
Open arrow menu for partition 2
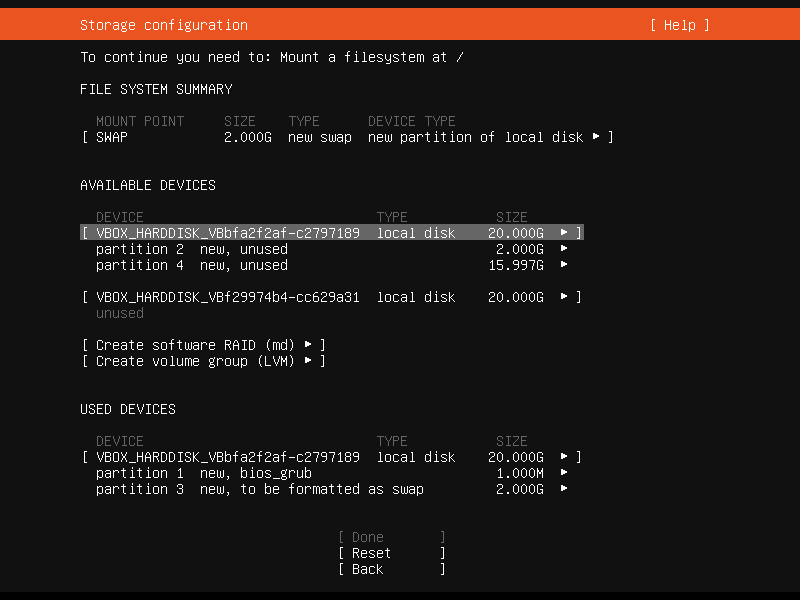[x=564, y=248]
